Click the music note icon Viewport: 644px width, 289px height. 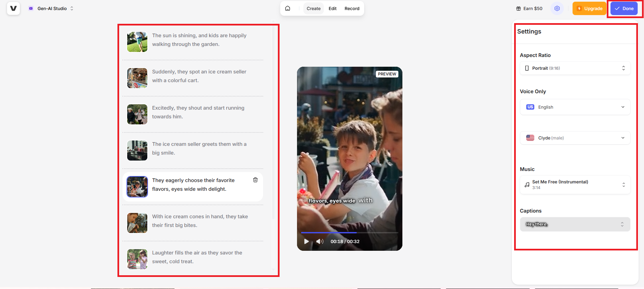pyautogui.click(x=527, y=185)
